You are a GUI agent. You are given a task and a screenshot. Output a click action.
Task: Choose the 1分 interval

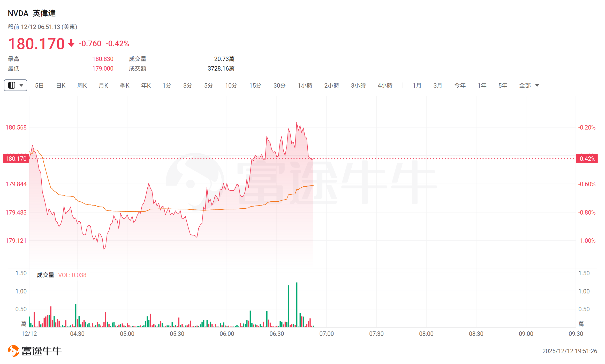(x=167, y=85)
